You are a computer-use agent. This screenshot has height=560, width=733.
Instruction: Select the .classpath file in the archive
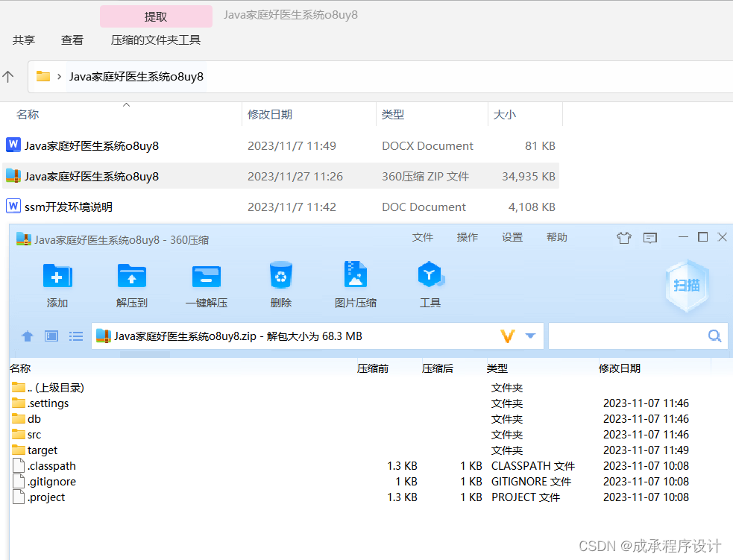[51, 466]
